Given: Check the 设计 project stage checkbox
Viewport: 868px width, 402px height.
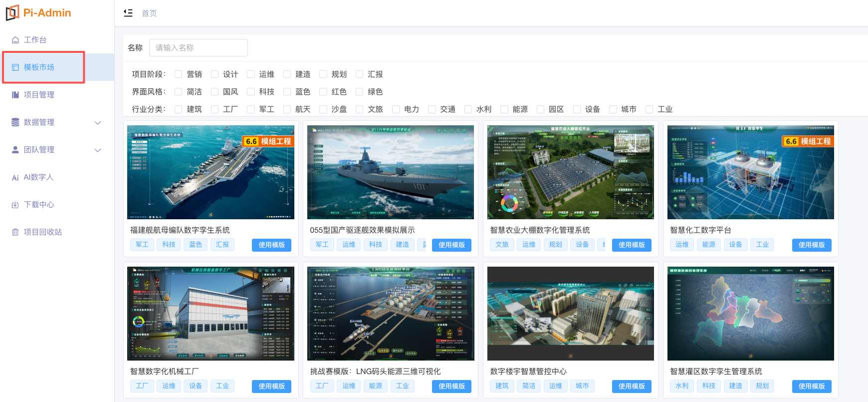Looking at the screenshot, I should (x=215, y=74).
